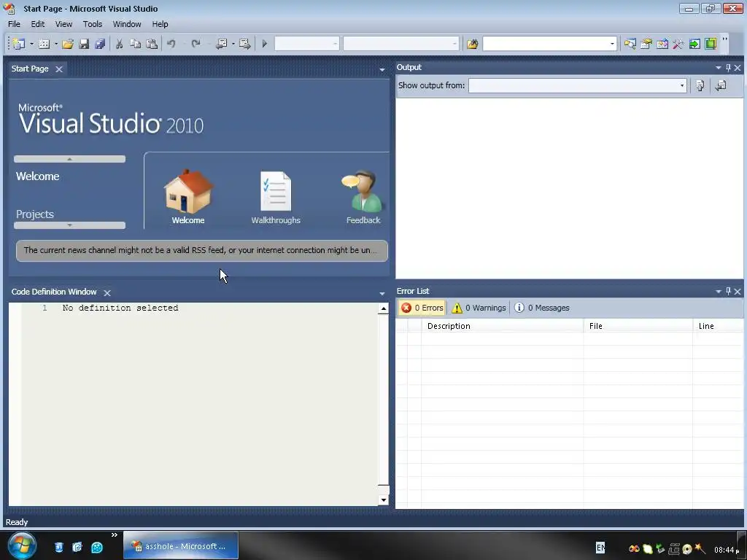Open Start Page tab list dropdown arrow
Screen dimensions: 747x560
(x=382, y=70)
